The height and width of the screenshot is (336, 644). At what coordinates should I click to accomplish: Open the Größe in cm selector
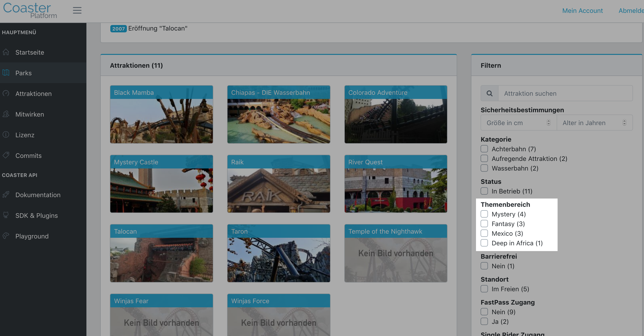point(519,123)
